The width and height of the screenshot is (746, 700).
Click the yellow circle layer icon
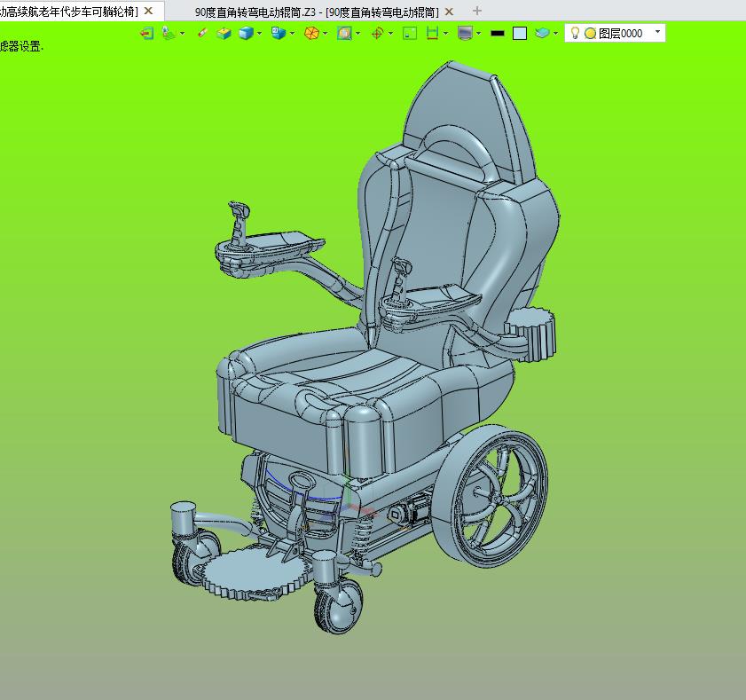[591, 34]
